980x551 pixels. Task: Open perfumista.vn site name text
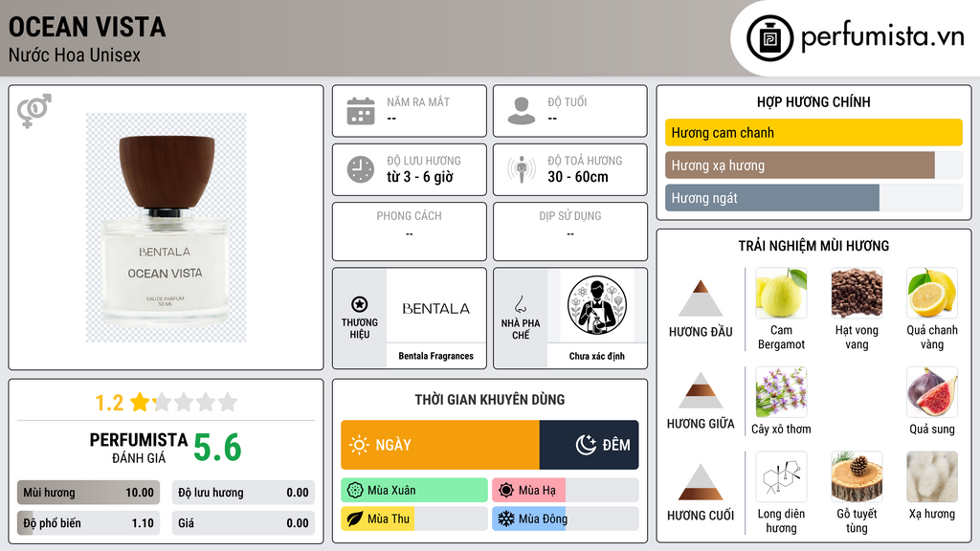(882, 36)
